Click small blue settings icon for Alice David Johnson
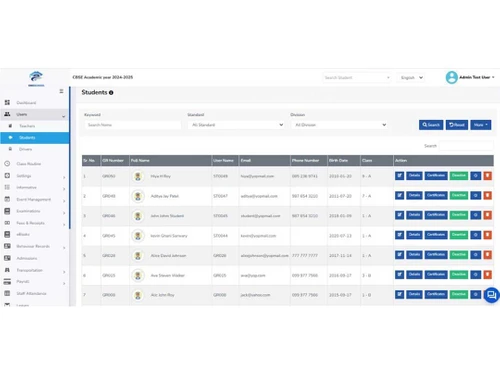Screen dimensions: 500x375 click(x=476, y=255)
